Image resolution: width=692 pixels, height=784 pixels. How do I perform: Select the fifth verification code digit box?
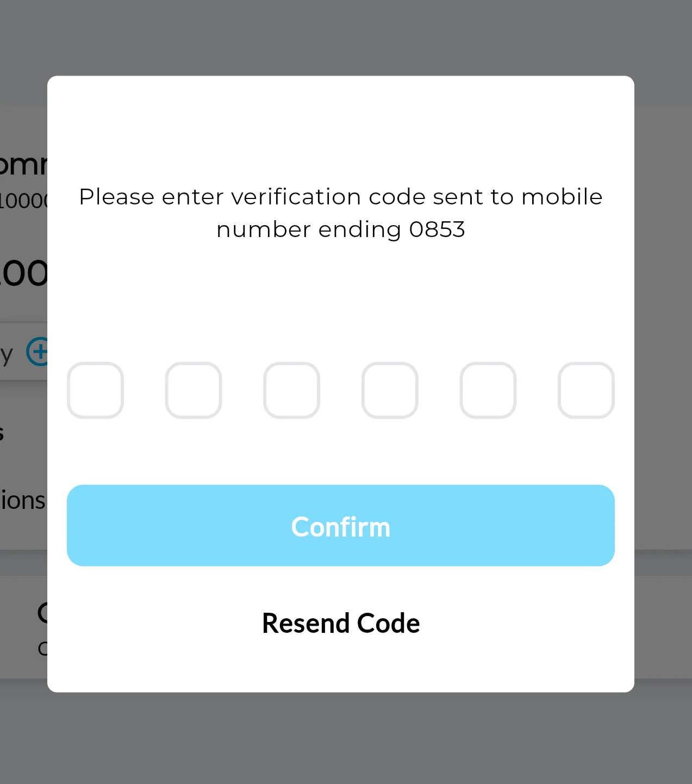488,390
